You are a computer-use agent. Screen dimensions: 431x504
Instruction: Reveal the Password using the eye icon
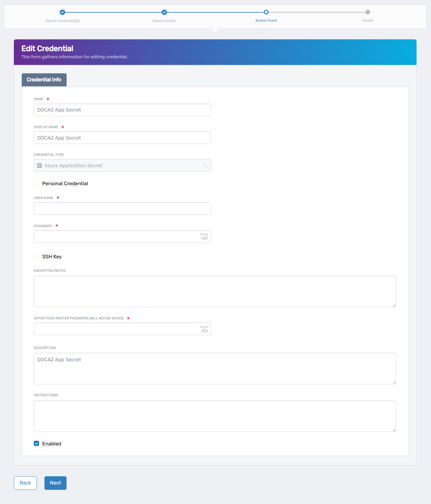pos(204,238)
